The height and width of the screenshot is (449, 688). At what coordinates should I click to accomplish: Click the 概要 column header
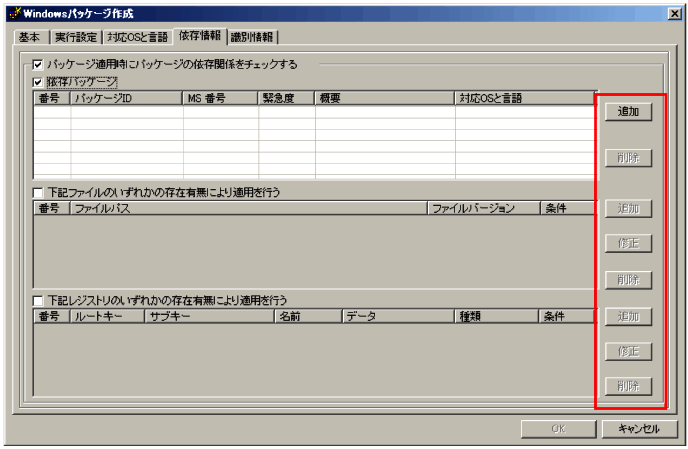(x=385, y=98)
